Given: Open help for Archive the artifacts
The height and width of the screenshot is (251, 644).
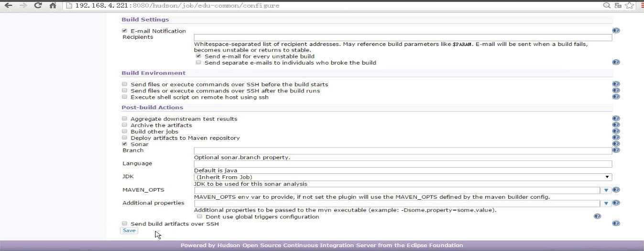Looking at the screenshot, I should tap(616, 125).
